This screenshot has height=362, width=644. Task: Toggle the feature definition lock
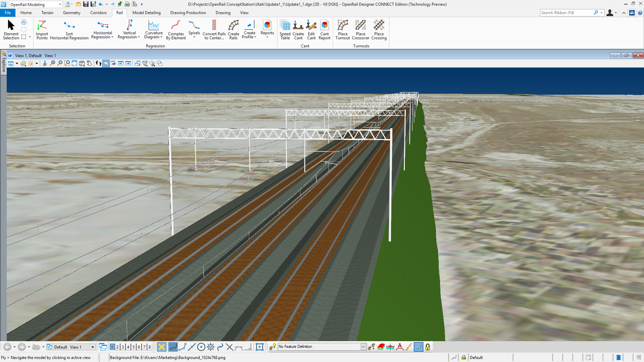tap(428, 347)
